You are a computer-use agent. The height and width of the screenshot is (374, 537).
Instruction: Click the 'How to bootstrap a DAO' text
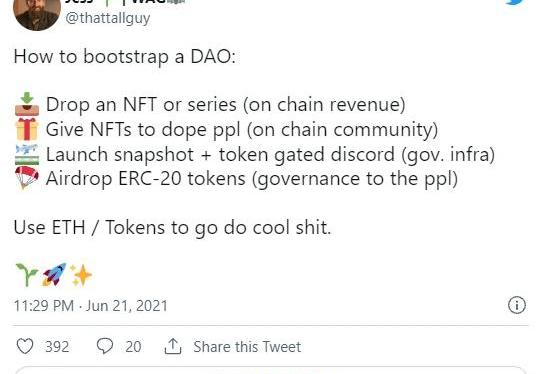click(x=125, y=57)
